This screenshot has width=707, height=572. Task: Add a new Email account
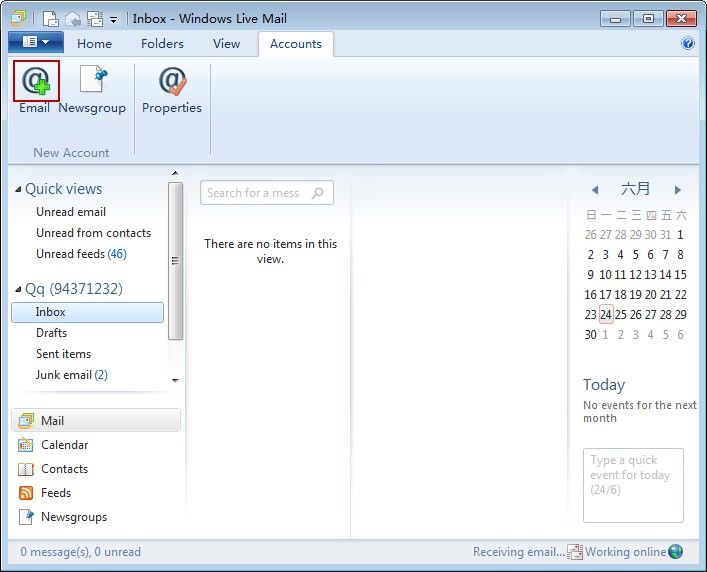[36, 88]
